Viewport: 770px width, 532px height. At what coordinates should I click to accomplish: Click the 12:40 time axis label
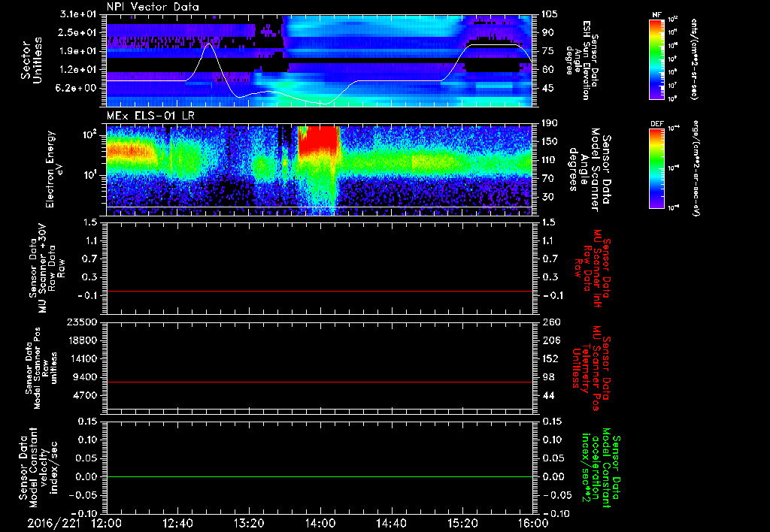tap(177, 523)
